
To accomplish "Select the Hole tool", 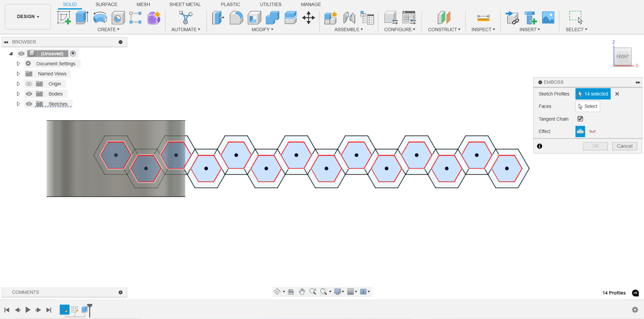I will point(118,17).
